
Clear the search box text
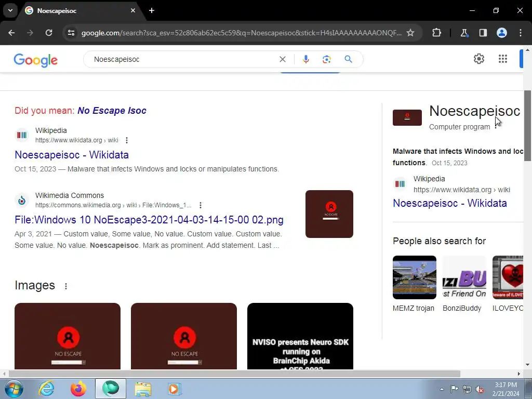pos(282,59)
